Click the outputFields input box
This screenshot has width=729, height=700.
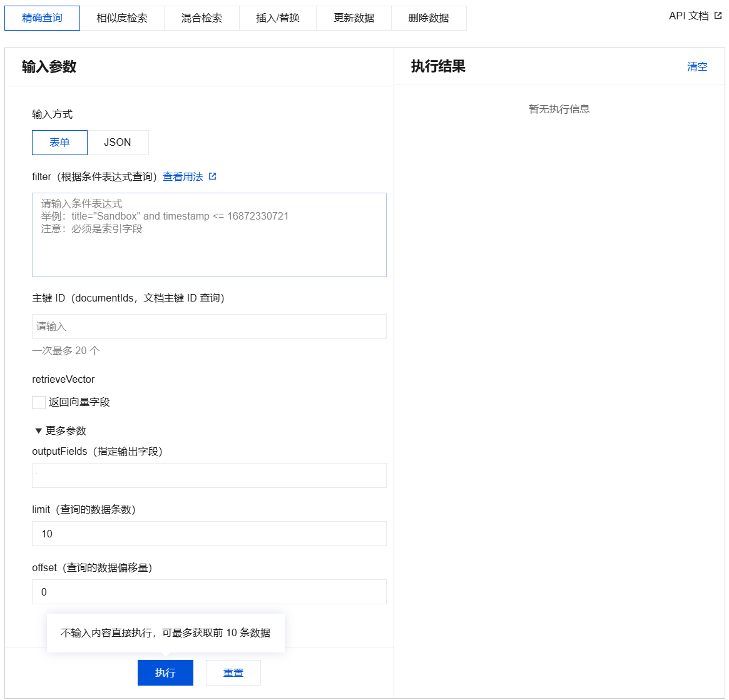(x=209, y=475)
